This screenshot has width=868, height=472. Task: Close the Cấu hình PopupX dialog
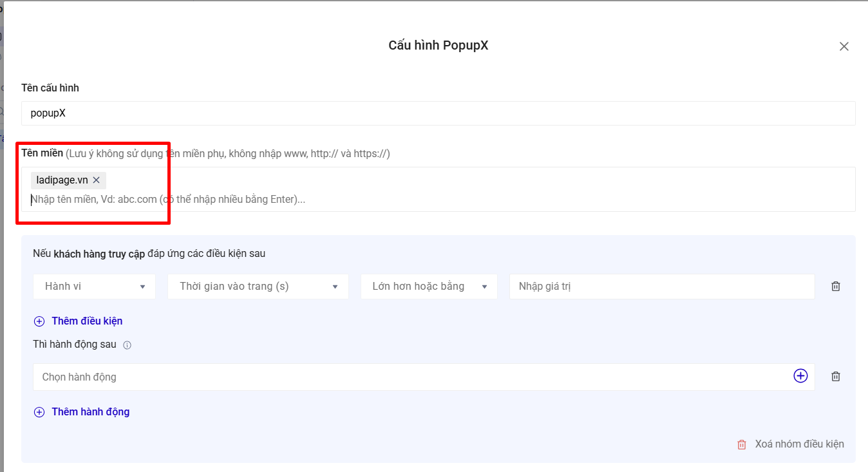pos(844,46)
